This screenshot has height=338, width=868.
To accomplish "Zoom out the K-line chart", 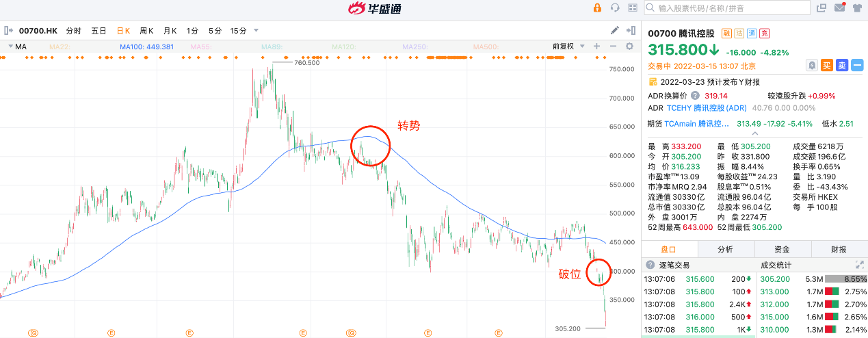I will tap(613, 46).
